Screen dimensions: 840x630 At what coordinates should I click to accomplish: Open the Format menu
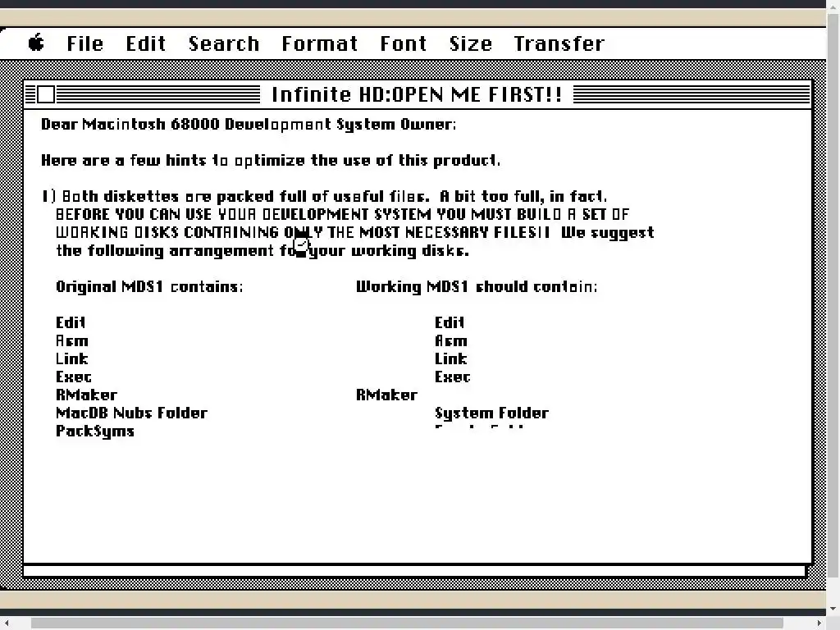click(320, 43)
